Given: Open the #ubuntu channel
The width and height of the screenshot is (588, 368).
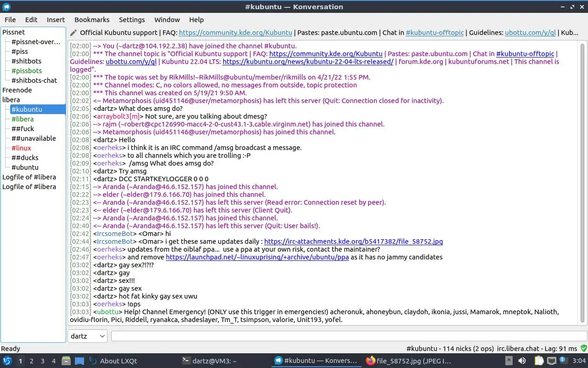Looking at the screenshot, I should (25, 167).
